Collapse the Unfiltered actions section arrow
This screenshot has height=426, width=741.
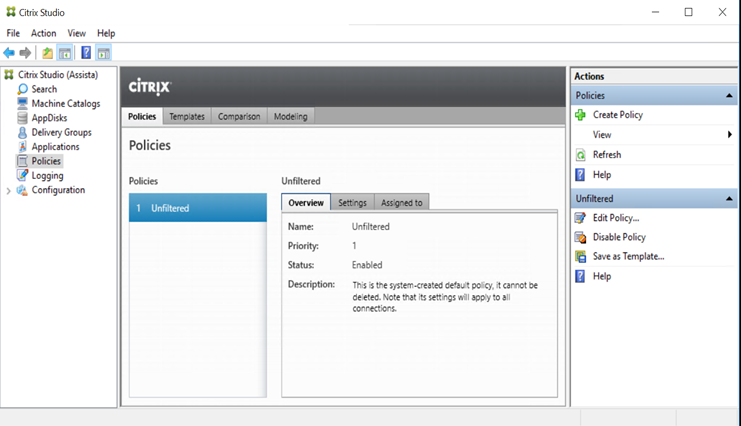[x=729, y=199]
